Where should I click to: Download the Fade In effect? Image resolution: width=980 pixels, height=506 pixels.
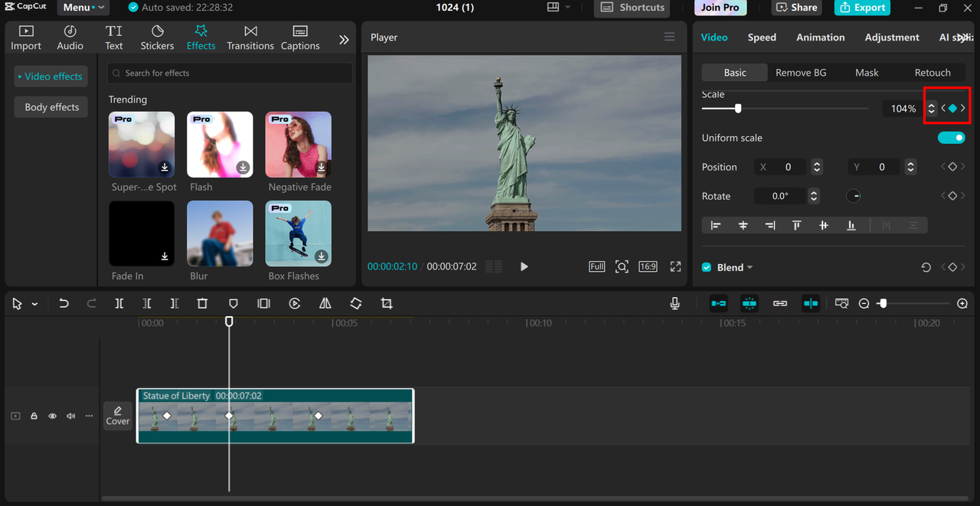165,256
